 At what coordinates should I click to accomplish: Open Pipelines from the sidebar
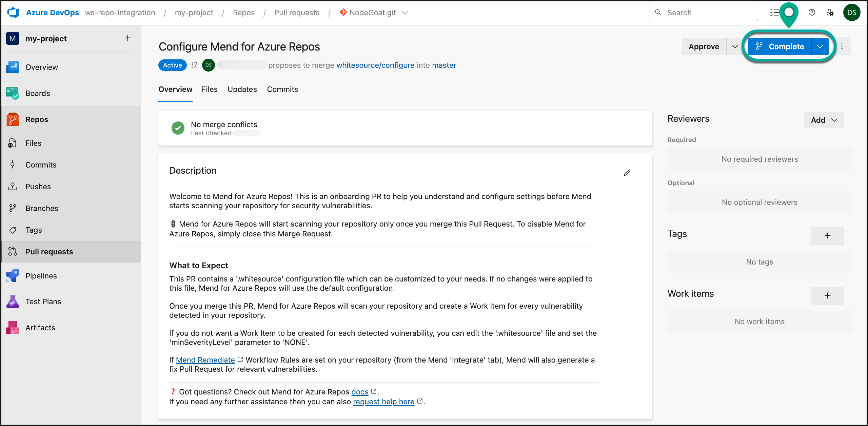click(41, 276)
